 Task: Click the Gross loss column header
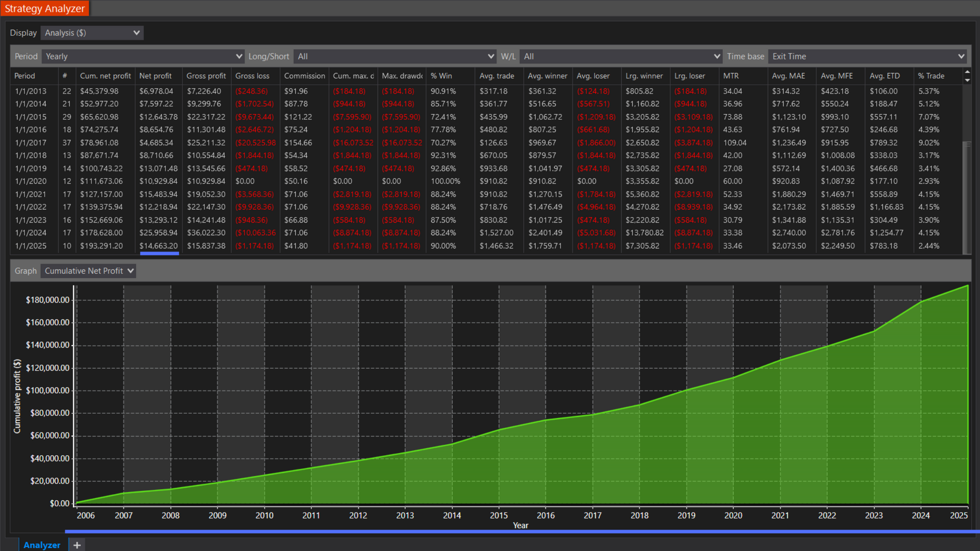[x=252, y=76]
